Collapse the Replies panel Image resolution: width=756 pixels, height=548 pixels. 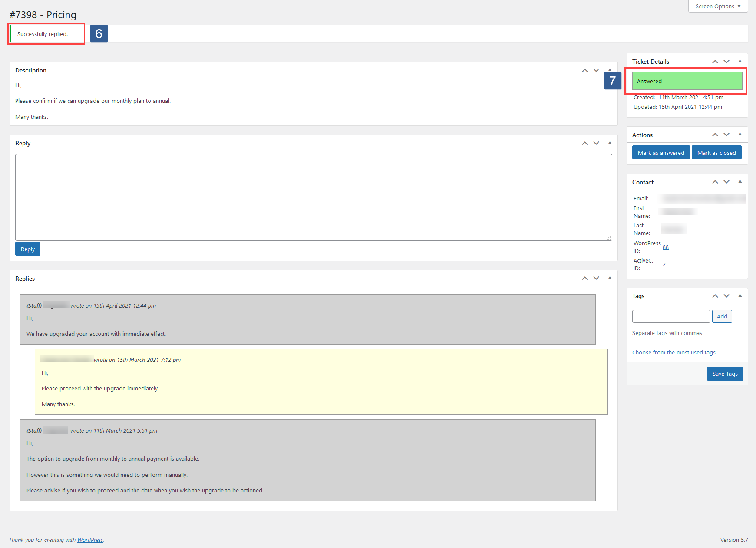[610, 278]
